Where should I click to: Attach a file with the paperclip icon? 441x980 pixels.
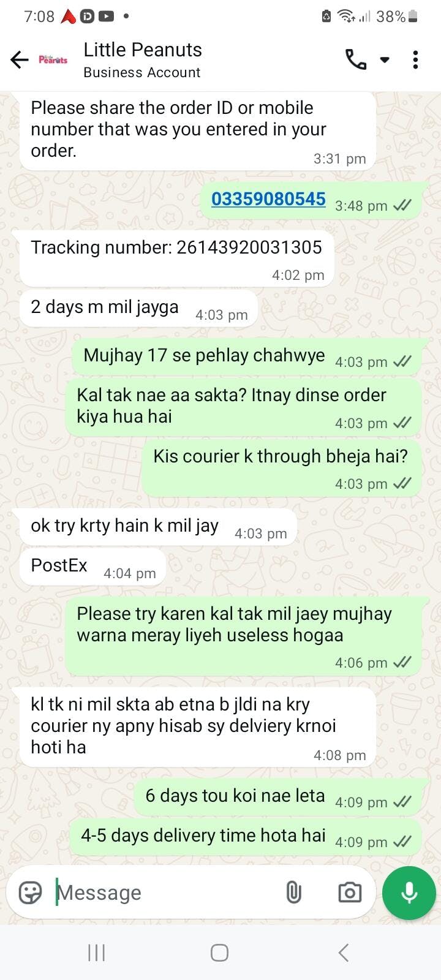tap(294, 892)
